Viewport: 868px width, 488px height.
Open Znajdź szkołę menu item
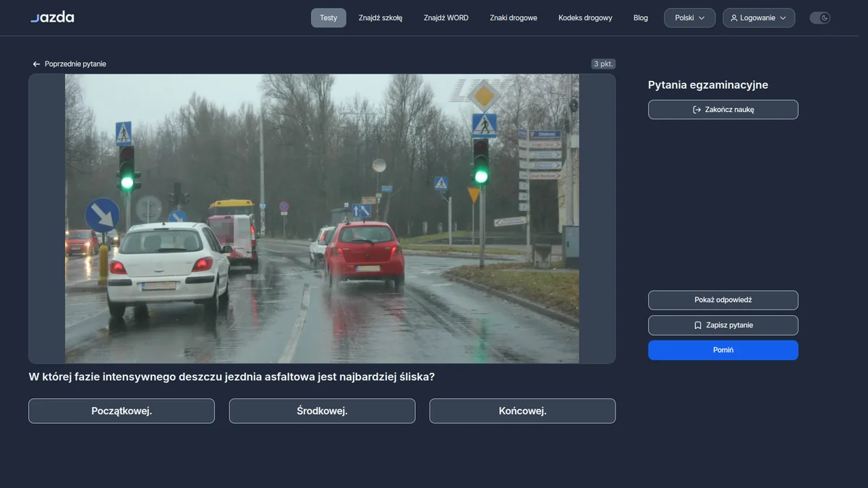(x=380, y=18)
